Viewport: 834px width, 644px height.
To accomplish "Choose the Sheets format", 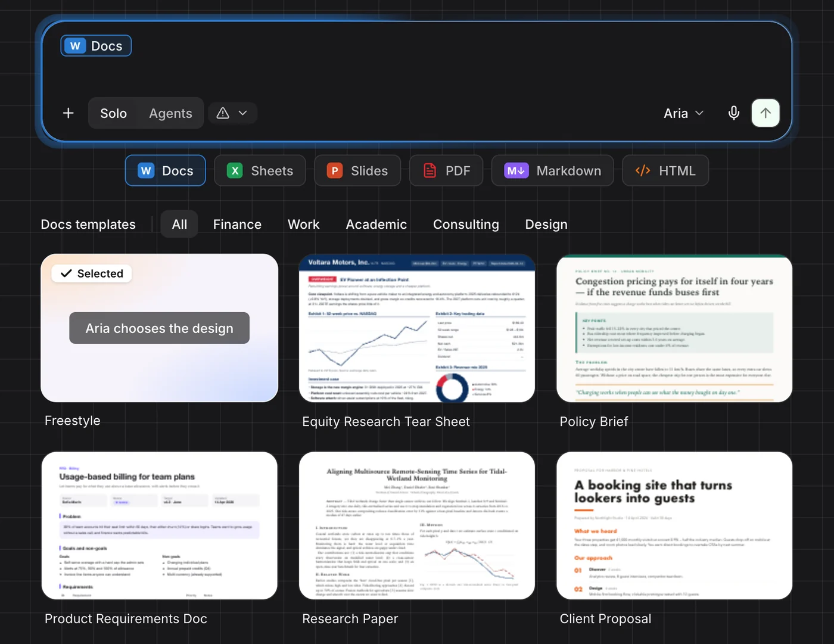I will click(x=260, y=170).
